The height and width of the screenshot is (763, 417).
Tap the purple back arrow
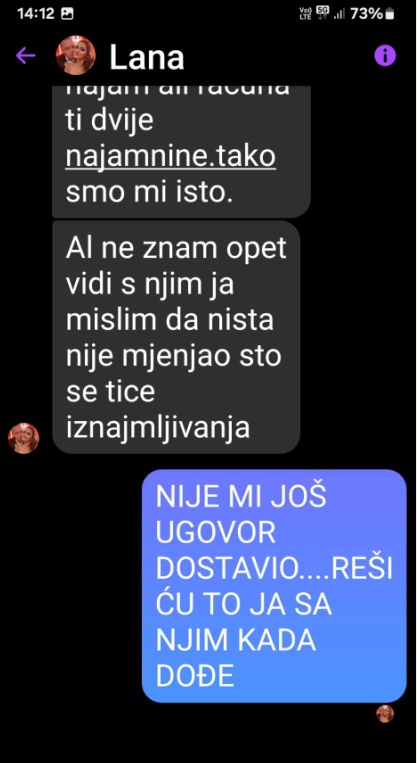click(26, 56)
